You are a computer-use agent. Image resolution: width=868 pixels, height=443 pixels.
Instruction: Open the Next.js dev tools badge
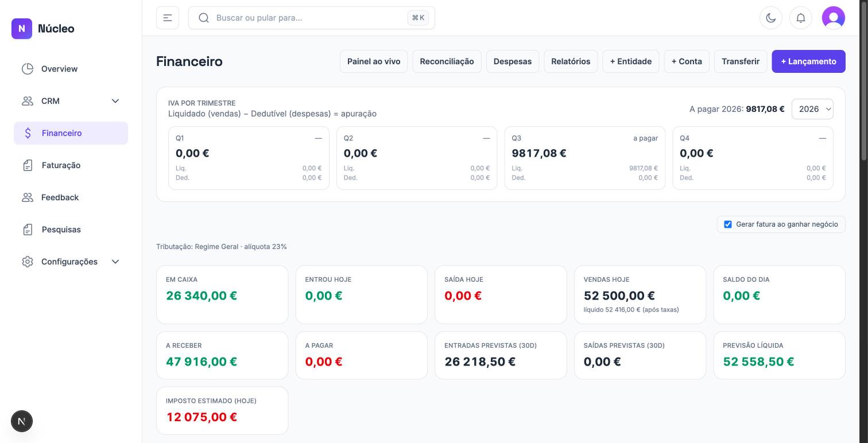coord(22,421)
